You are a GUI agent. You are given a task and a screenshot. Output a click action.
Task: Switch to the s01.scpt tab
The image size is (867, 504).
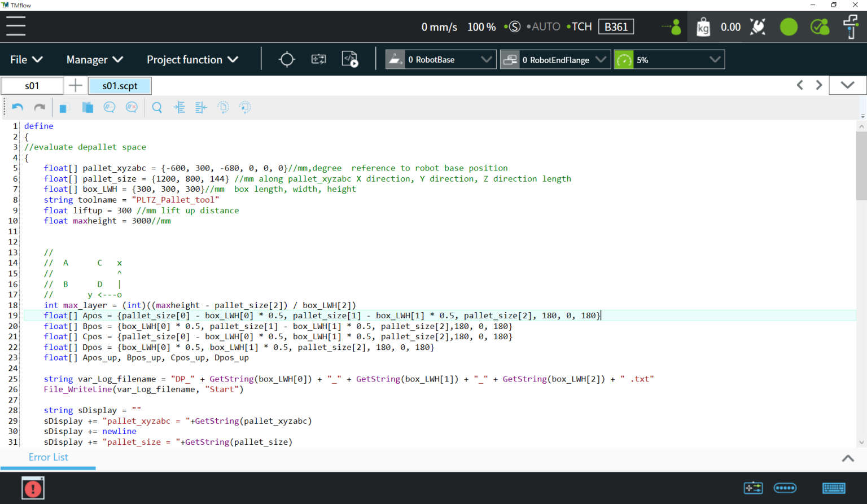pos(120,85)
